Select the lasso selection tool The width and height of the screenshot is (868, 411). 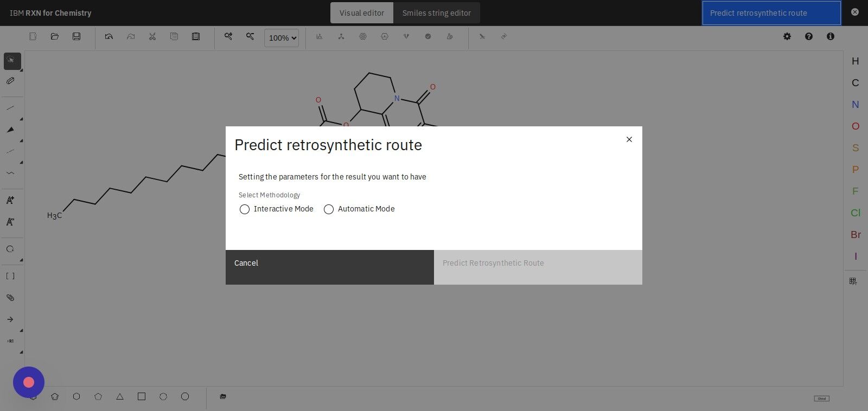(x=12, y=61)
